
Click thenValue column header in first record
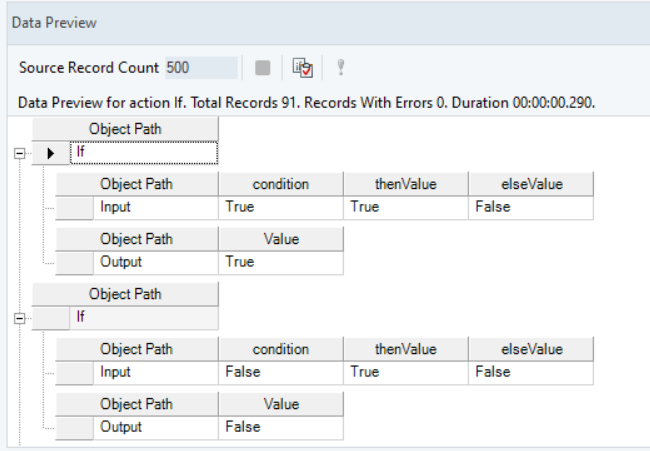click(x=405, y=184)
